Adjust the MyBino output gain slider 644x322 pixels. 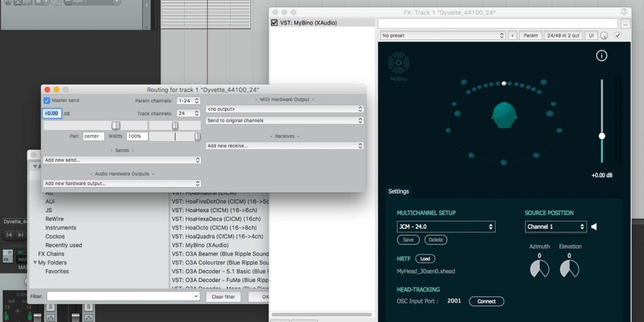[x=602, y=136]
